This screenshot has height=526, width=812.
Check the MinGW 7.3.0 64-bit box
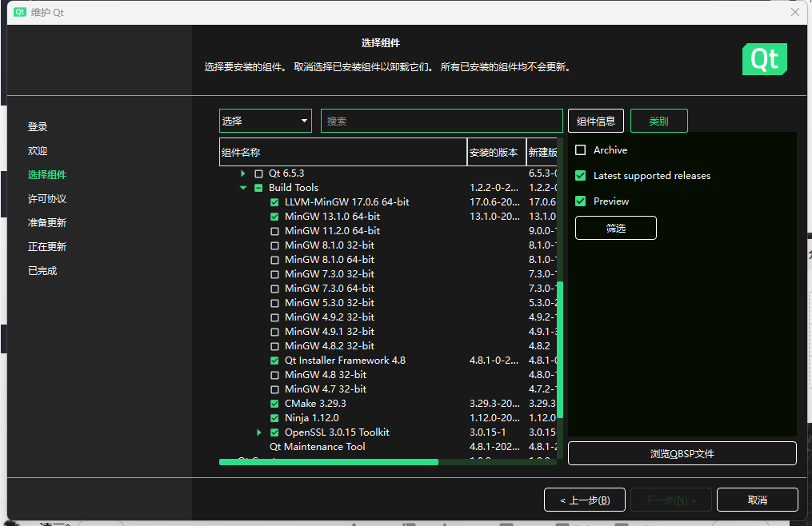click(274, 289)
